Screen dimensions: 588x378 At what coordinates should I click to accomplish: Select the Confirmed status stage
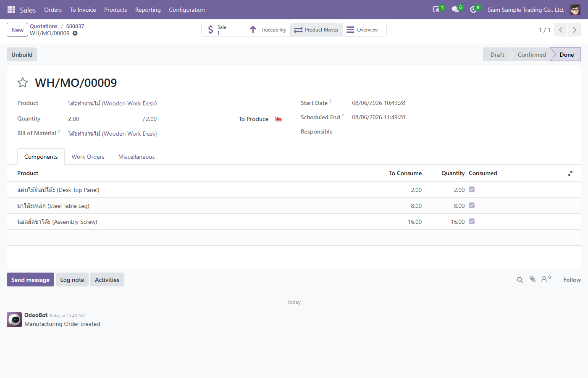click(532, 55)
